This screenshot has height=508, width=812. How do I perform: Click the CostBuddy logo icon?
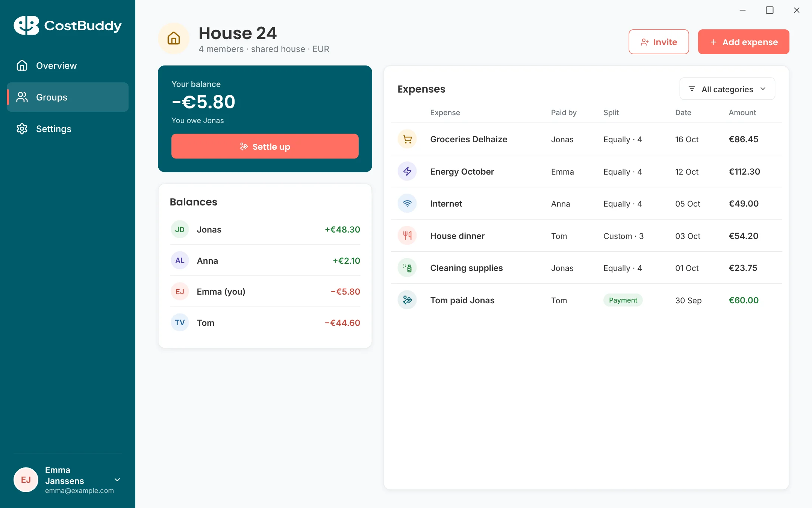point(26,25)
